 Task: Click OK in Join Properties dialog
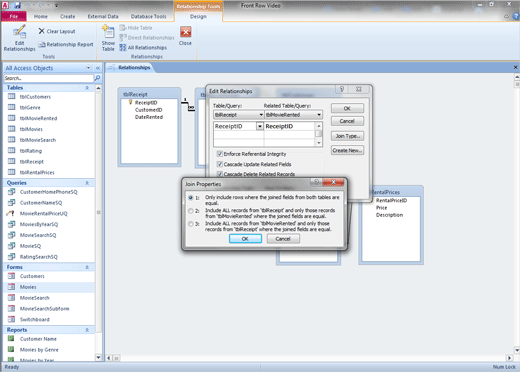(x=245, y=239)
